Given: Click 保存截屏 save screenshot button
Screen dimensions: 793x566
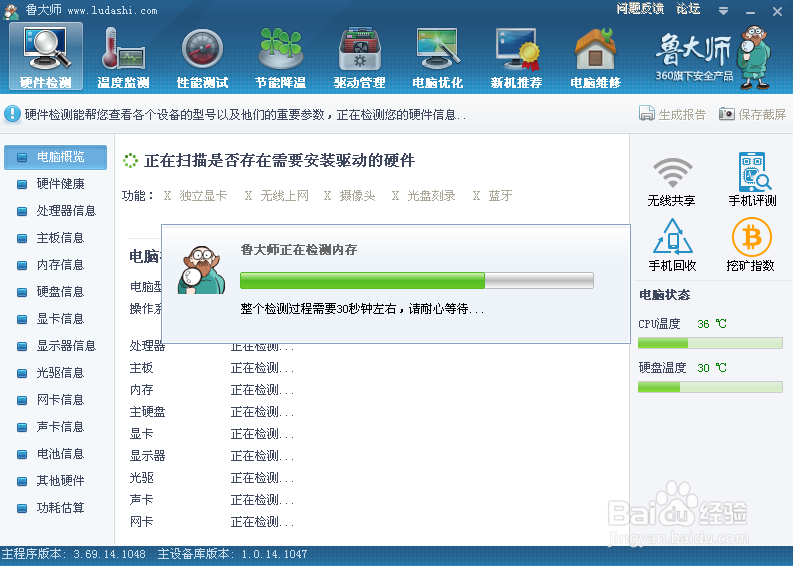Looking at the screenshot, I should [x=753, y=114].
